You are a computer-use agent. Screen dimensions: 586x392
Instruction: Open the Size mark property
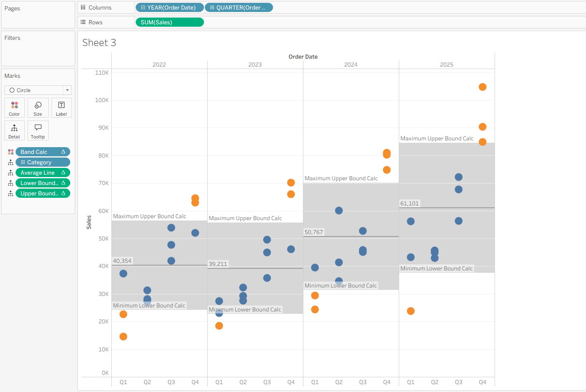pos(38,108)
